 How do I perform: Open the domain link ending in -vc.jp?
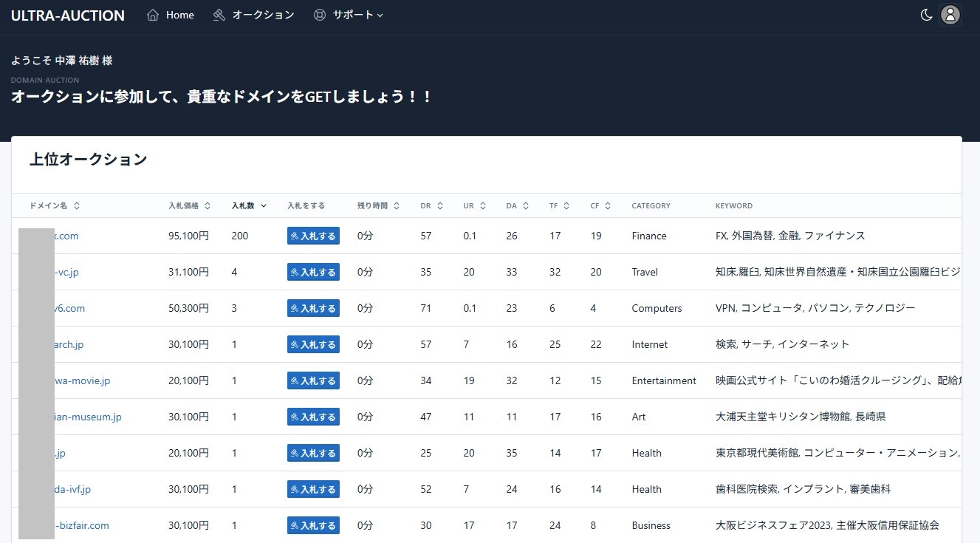tap(66, 272)
